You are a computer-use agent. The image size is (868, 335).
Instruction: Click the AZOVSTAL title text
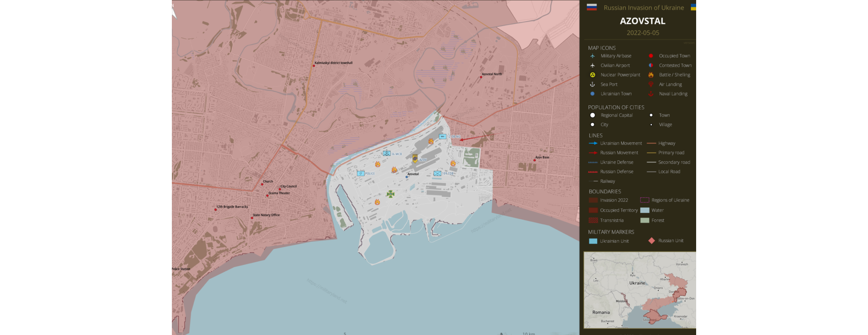pos(642,21)
